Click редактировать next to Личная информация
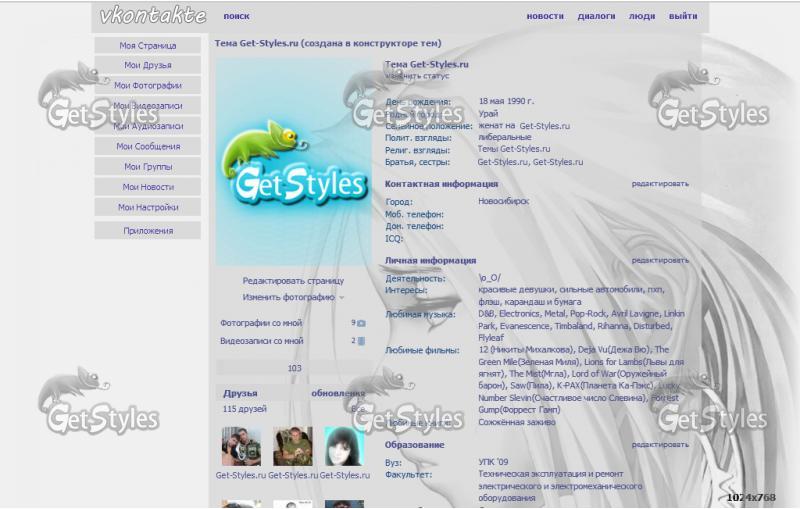The image size is (800, 509). tap(660, 260)
